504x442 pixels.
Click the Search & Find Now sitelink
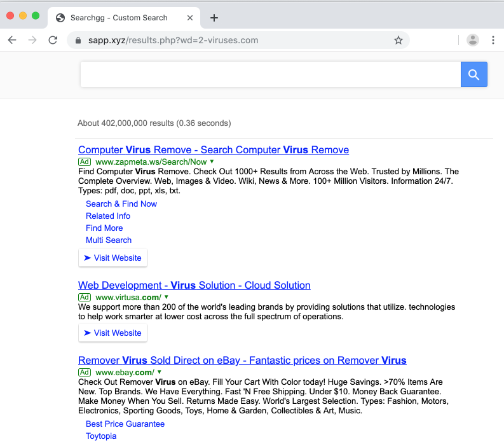tap(121, 204)
